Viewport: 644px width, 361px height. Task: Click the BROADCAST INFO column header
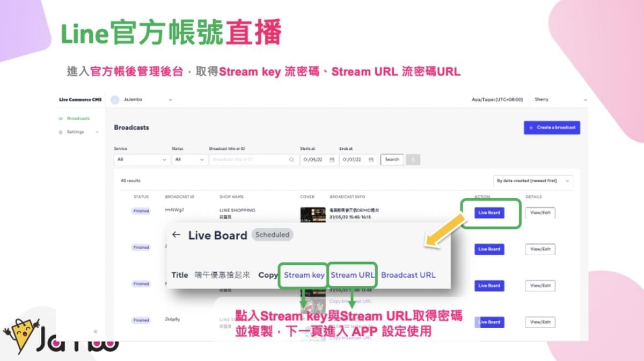pyautogui.click(x=347, y=197)
